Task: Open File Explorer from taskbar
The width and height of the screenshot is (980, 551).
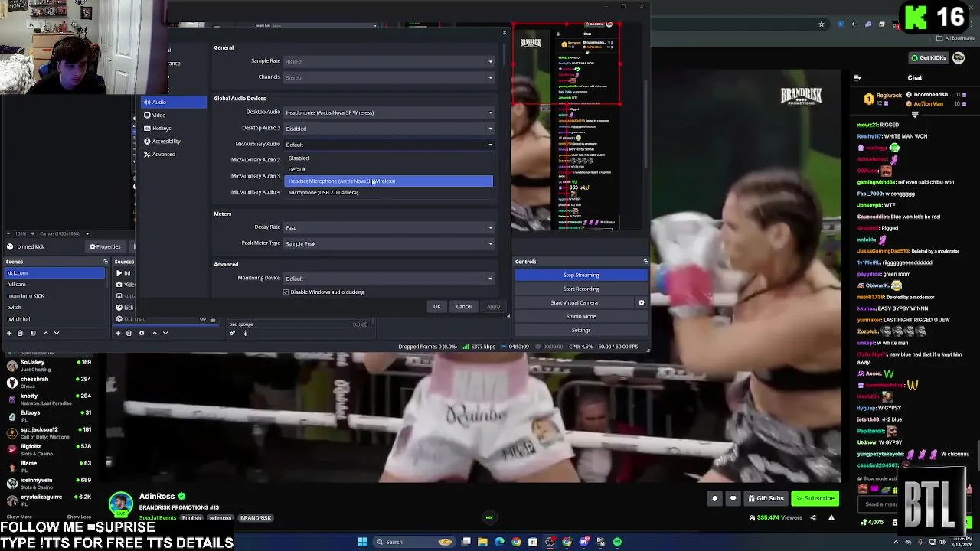Action: [482, 542]
